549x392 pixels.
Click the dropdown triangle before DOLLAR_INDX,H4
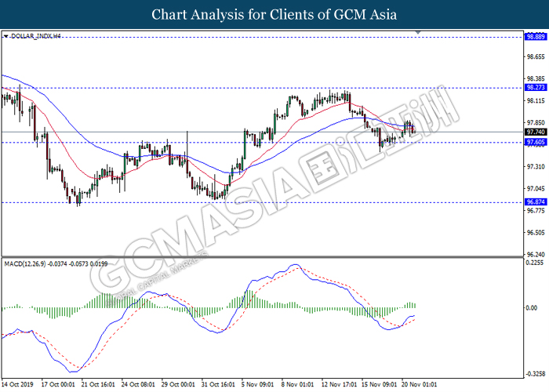point(5,36)
